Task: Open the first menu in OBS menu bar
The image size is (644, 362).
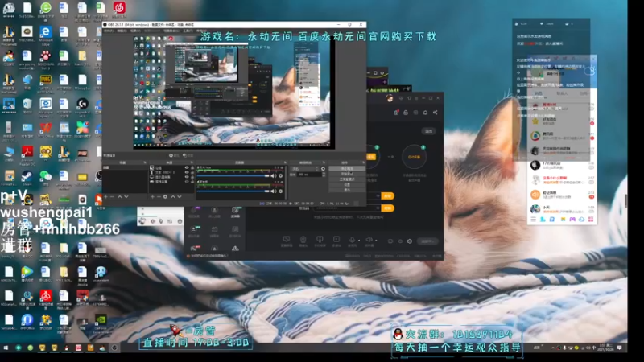Action: pos(109,31)
